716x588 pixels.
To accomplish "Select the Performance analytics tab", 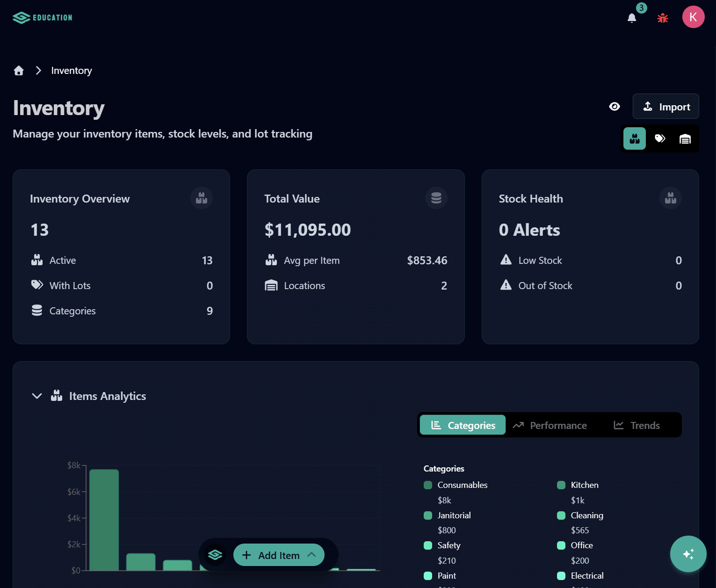I will tap(550, 425).
